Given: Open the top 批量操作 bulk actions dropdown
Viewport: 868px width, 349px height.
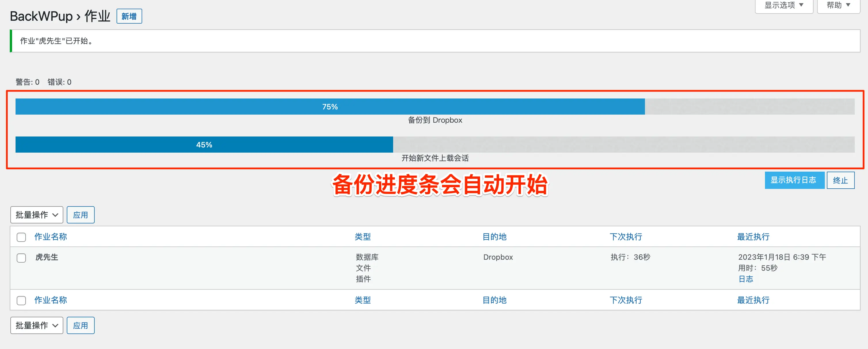Looking at the screenshot, I should coord(37,215).
